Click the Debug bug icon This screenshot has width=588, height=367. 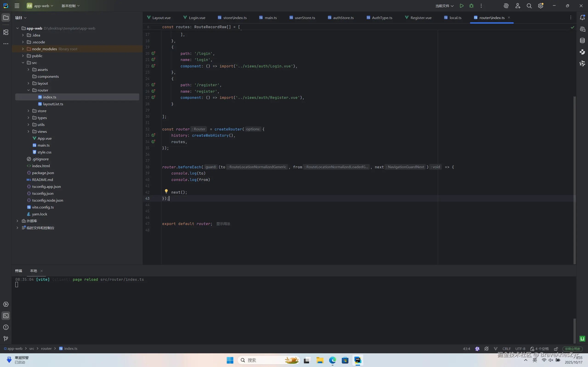click(x=471, y=6)
